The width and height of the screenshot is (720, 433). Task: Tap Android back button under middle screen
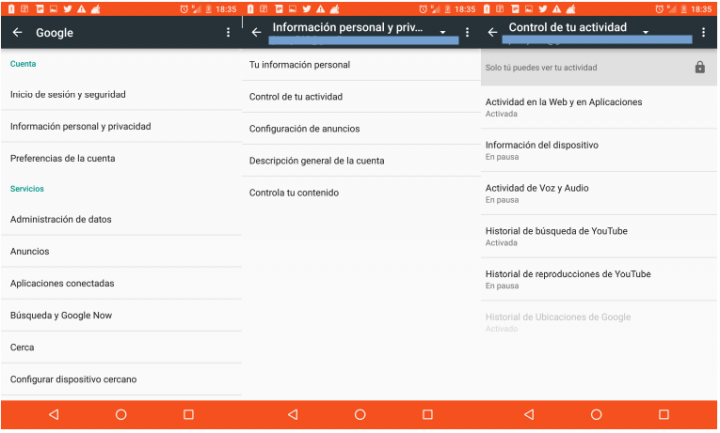pos(293,415)
